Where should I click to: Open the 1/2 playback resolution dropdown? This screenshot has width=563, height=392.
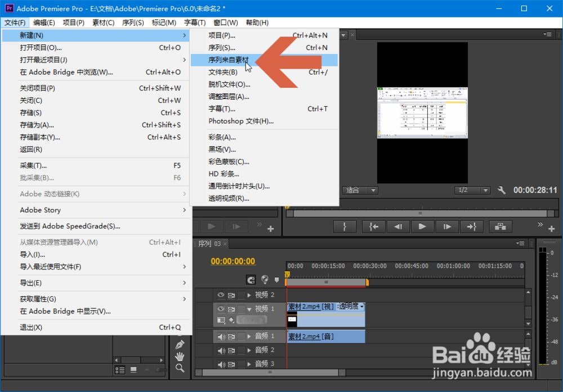pos(472,190)
